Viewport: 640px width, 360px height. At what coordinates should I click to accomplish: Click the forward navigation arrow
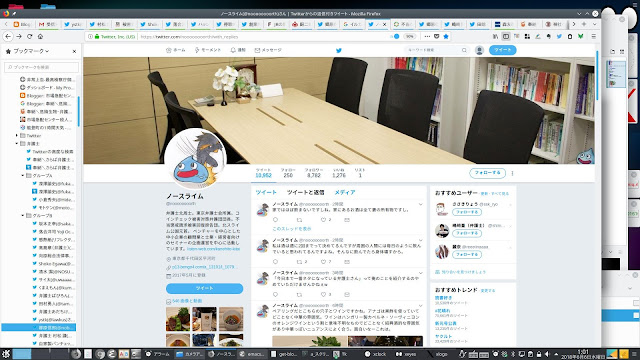point(19,36)
